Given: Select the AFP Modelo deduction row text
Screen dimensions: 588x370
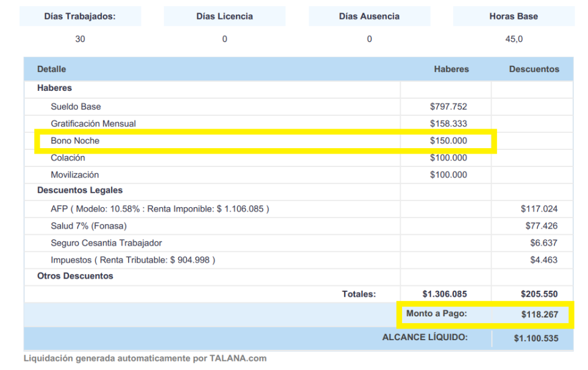Looking at the screenshot, I should [x=160, y=209].
